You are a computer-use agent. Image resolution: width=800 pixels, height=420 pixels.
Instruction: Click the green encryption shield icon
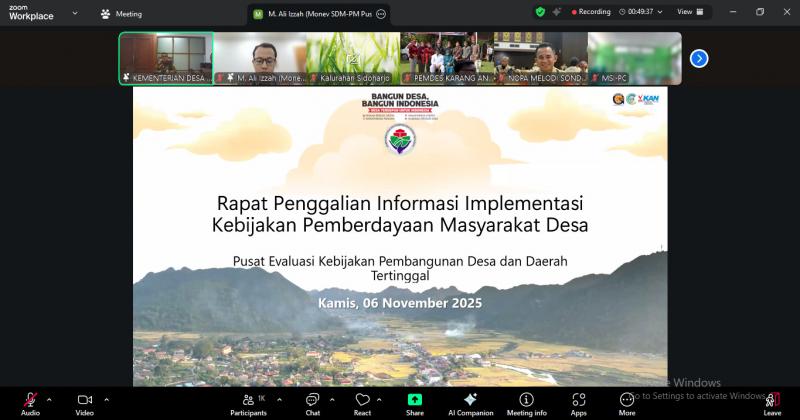pos(541,12)
